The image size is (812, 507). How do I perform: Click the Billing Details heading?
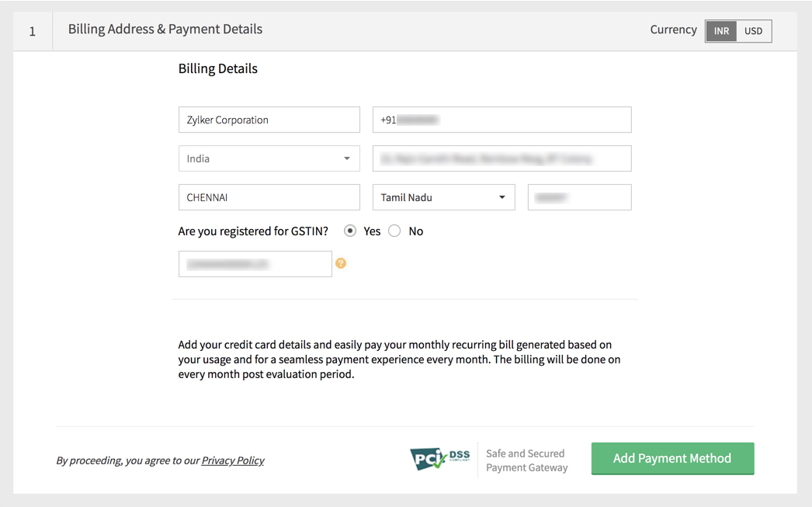click(218, 68)
